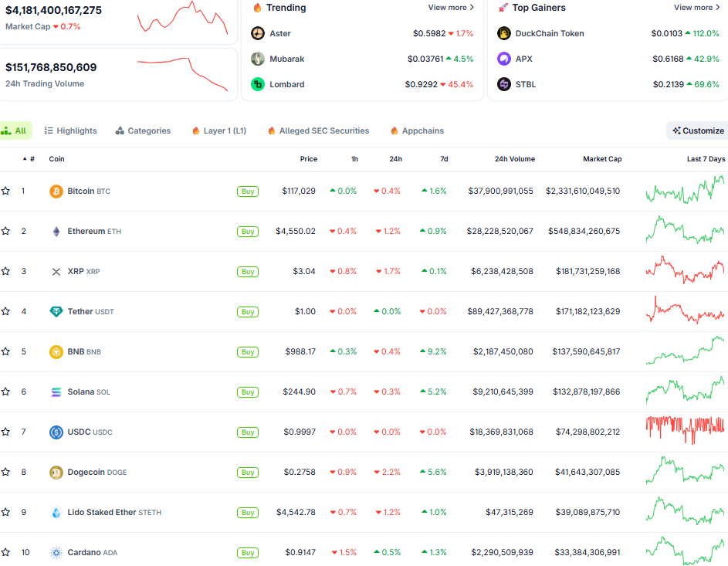This screenshot has height=566, width=728.
Task: Click the Buy button for Bitcoin
Action: (247, 191)
